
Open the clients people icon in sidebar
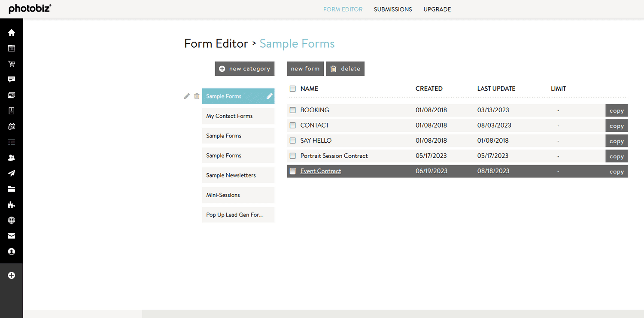(12, 158)
